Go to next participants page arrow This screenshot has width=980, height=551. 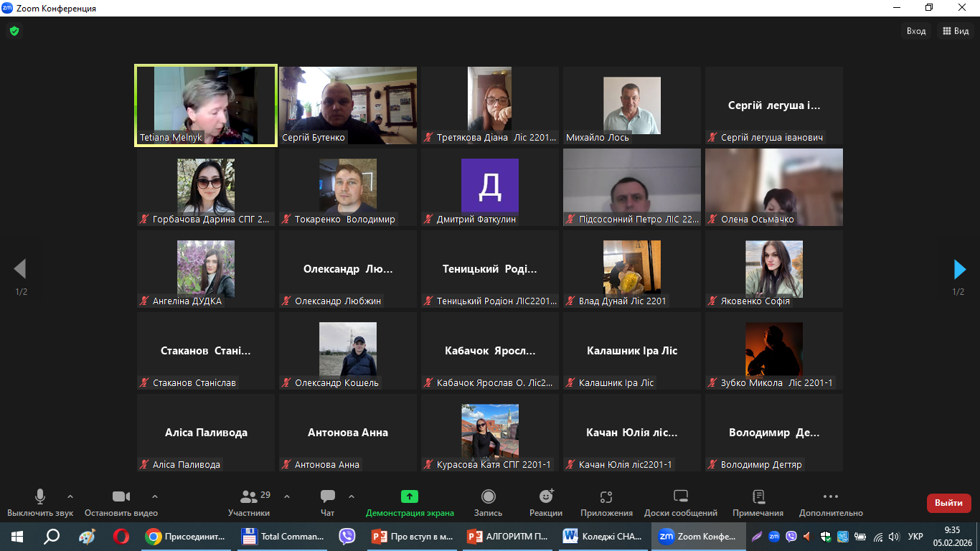point(959,269)
